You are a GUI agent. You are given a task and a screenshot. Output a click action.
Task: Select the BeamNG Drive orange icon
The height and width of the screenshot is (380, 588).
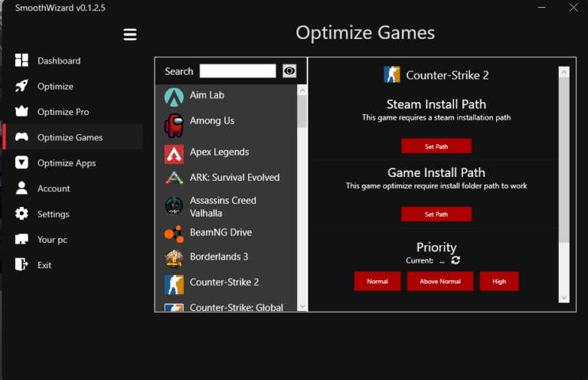174,234
